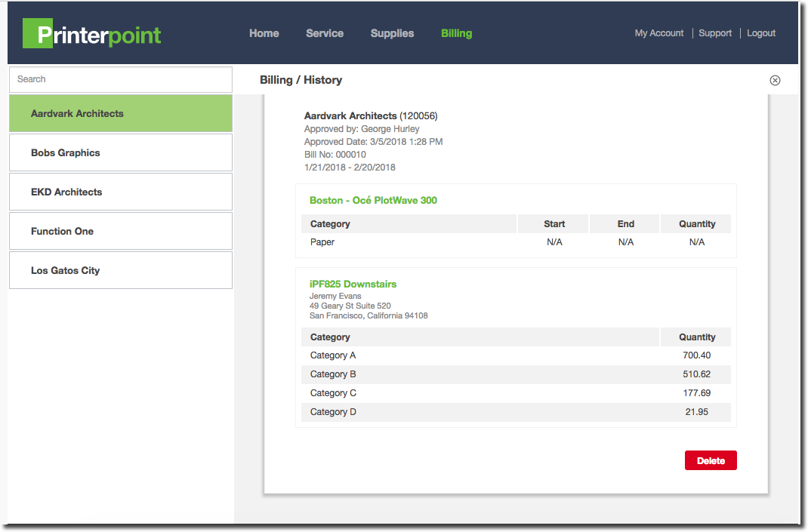Open the iPF825 Downstairs device link

(353, 284)
